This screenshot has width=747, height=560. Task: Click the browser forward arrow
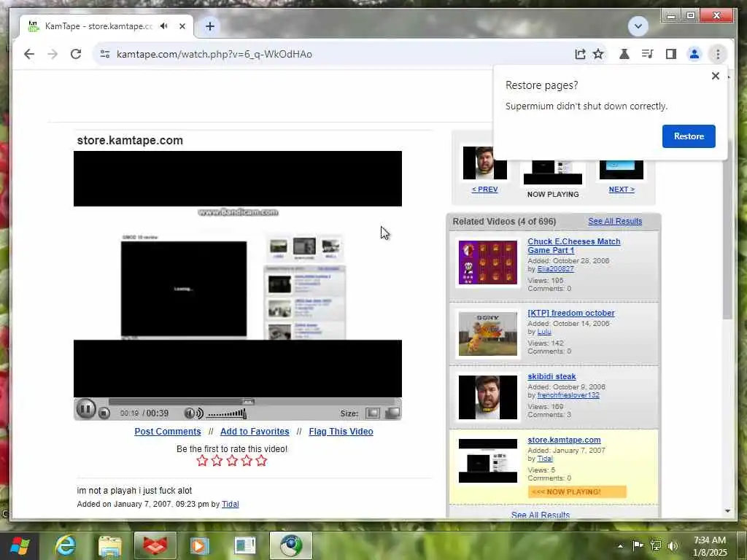click(53, 54)
